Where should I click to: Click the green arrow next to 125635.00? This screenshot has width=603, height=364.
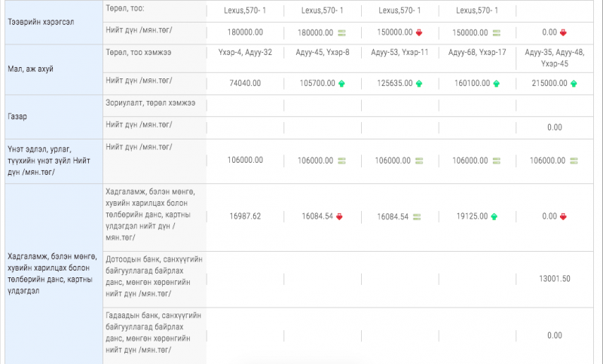coord(418,84)
